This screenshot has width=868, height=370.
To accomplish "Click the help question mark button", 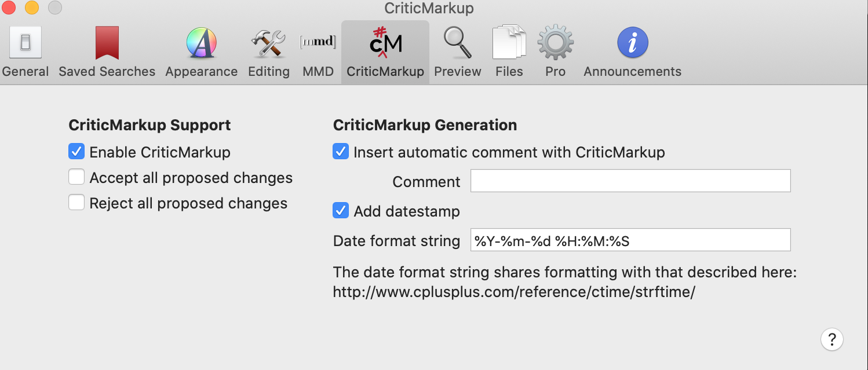I will 831,339.
